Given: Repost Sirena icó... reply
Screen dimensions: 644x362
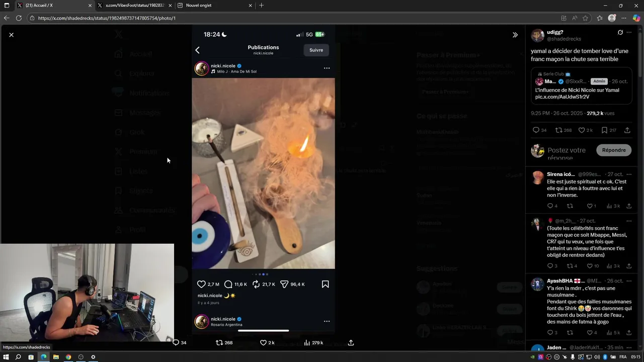Looking at the screenshot, I should point(570,206).
